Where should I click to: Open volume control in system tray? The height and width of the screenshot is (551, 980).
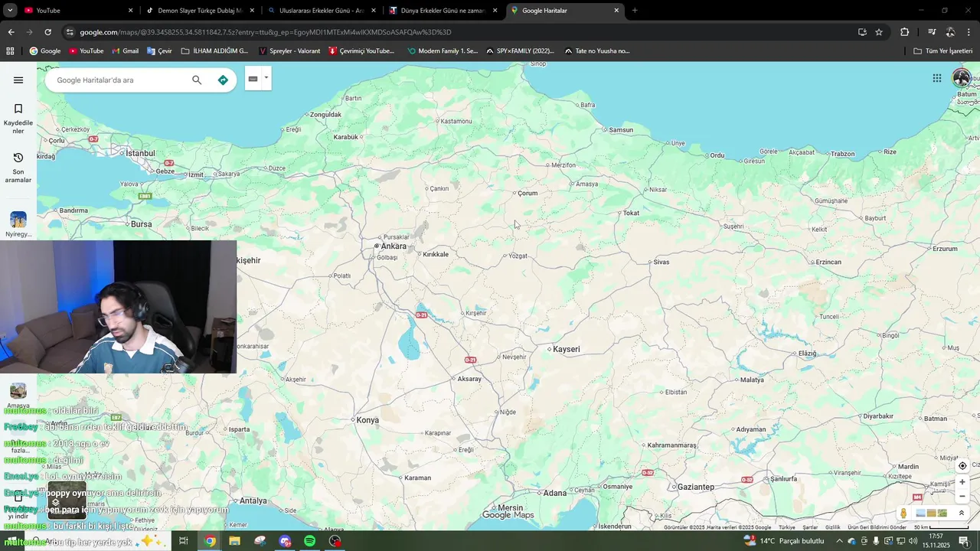pyautogui.click(x=913, y=541)
